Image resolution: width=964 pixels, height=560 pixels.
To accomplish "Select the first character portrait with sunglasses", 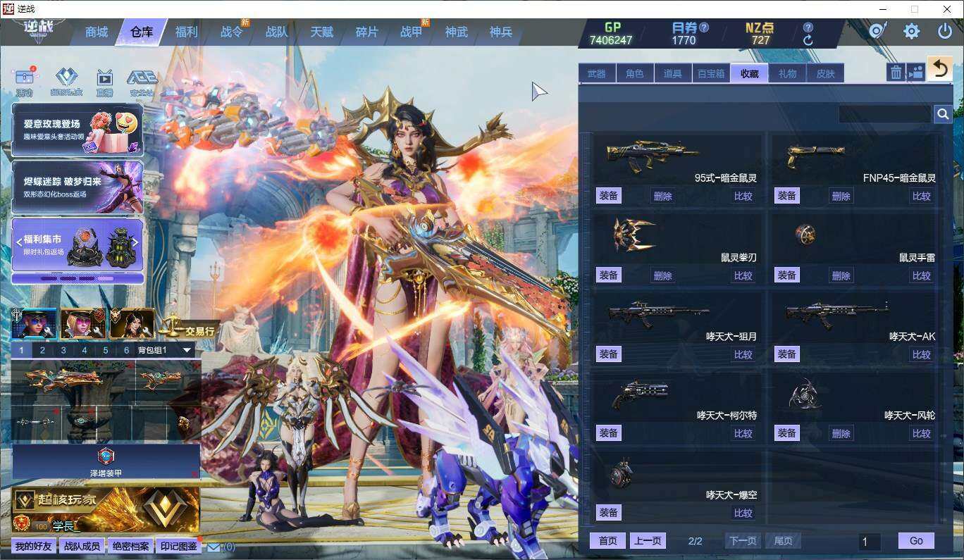I will point(34,323).
